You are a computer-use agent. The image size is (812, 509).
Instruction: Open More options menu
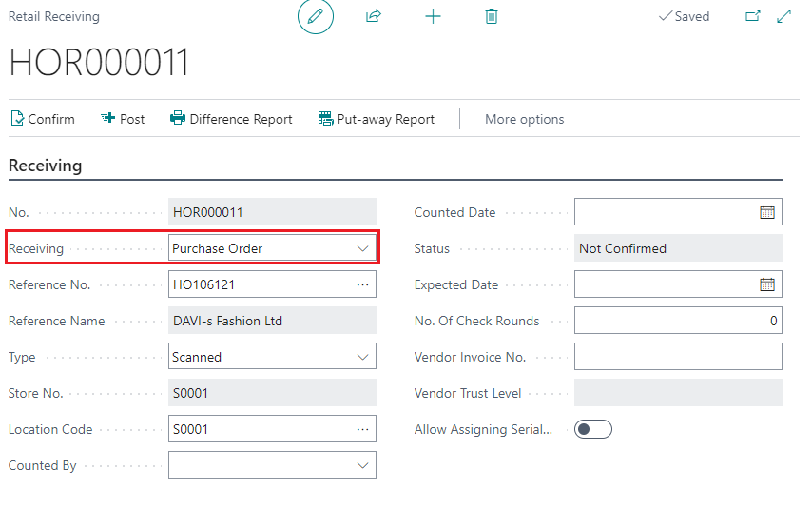coord(524,119)
